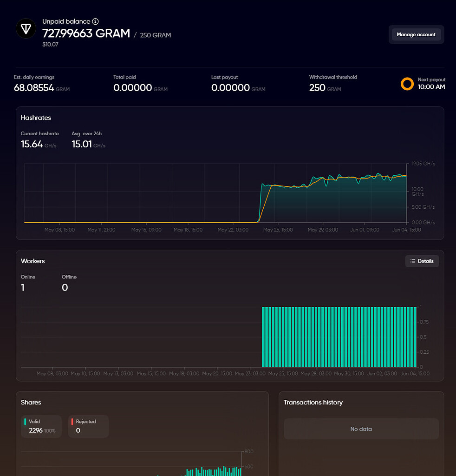Toggle the Valid shares legend chip
The width and height of the screenshot is (456, 476).
pos(41,426)
